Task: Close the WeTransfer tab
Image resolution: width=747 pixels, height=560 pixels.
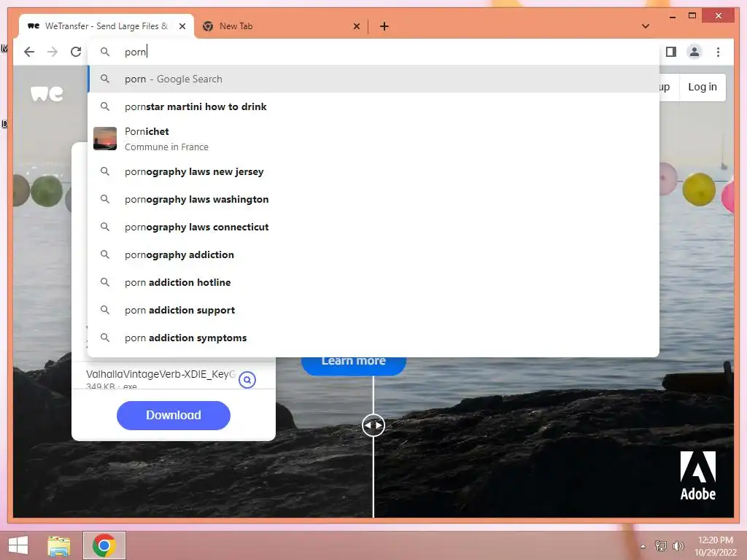Action: 182,26
